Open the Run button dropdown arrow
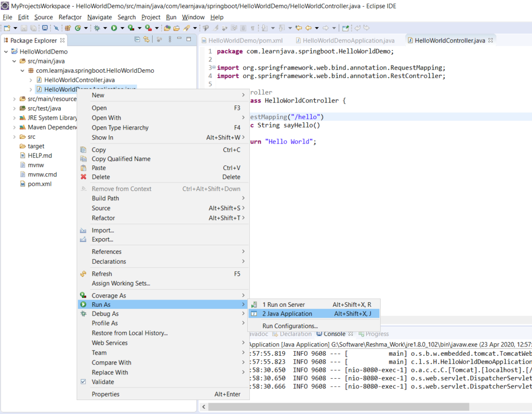Screen dimensions: 532x414 click(x=122, y=27)
